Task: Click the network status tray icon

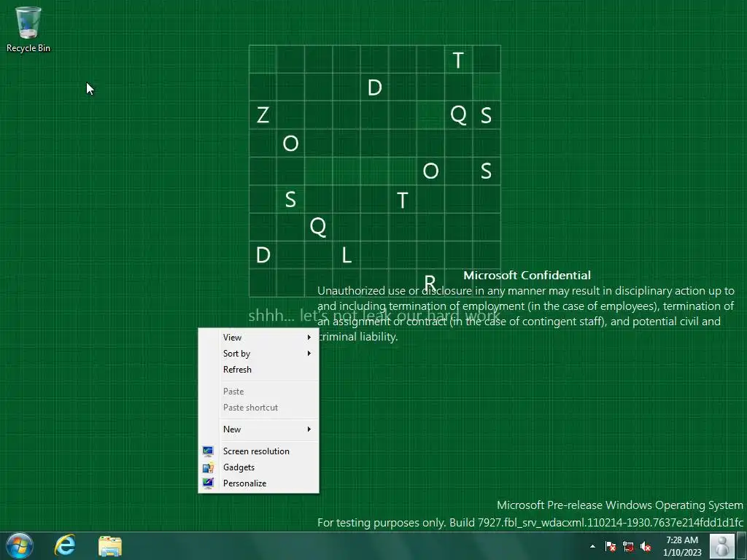Action: [x=628, y=546]
